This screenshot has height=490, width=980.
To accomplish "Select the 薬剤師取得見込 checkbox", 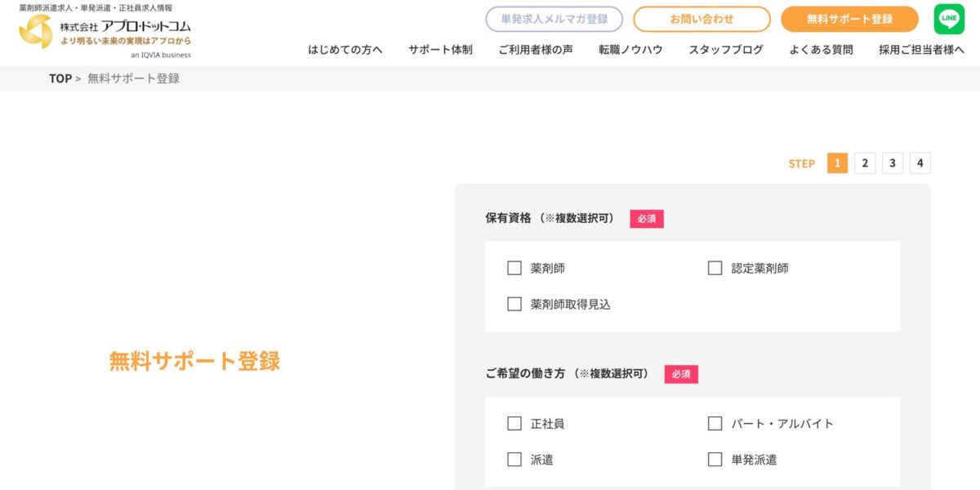I will pos(514,304).
